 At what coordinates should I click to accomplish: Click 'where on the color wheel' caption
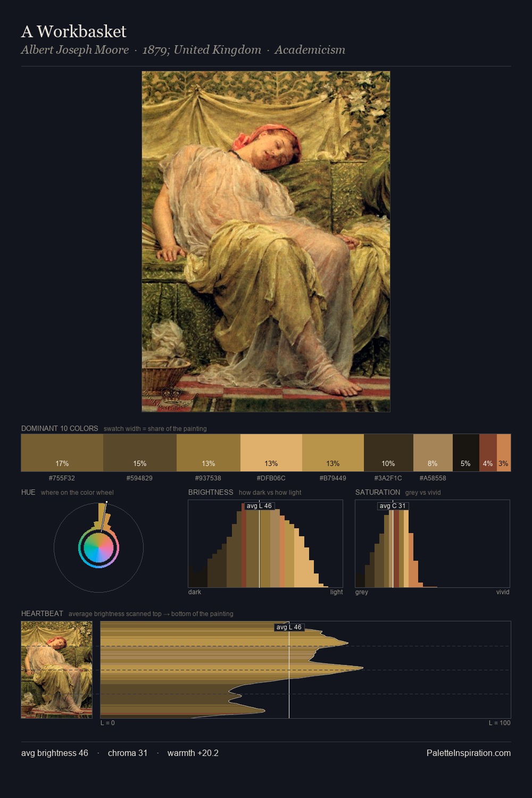[77, 492]
